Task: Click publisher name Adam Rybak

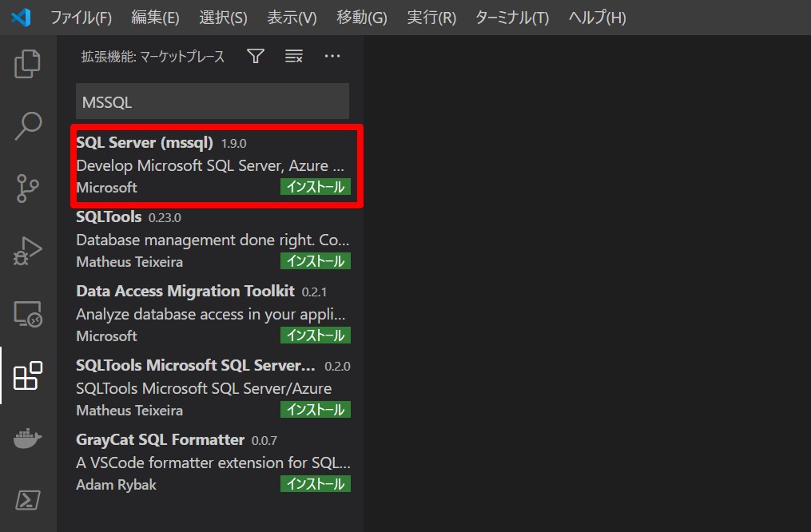Action: (x=116, y=485)
